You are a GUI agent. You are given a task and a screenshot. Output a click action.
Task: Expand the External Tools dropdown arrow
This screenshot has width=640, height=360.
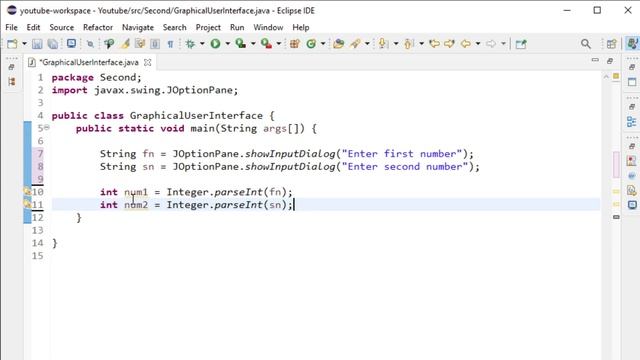click(x=279, y=44)
